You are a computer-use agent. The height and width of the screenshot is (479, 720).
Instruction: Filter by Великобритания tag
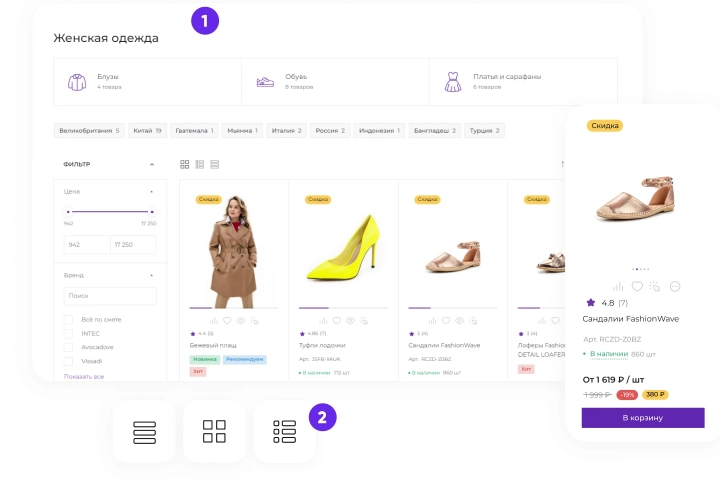coord(89,130)
